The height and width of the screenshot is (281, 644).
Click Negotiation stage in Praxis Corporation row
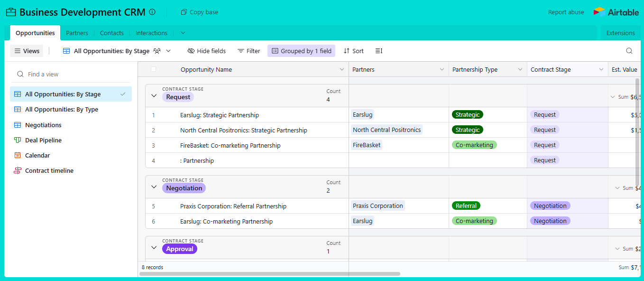[x=550, y=206]
